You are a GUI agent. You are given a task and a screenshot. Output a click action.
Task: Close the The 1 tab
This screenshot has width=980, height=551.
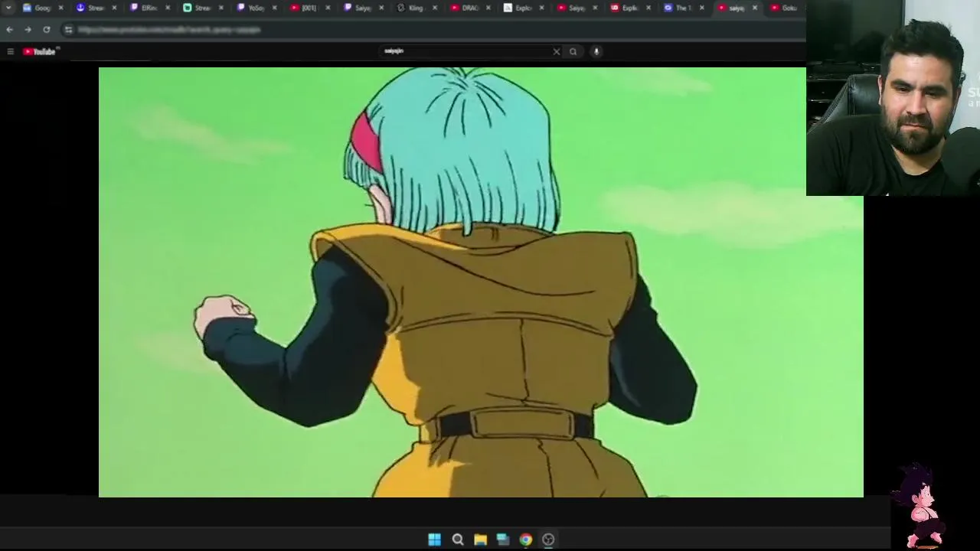click(x=701, y=8)
